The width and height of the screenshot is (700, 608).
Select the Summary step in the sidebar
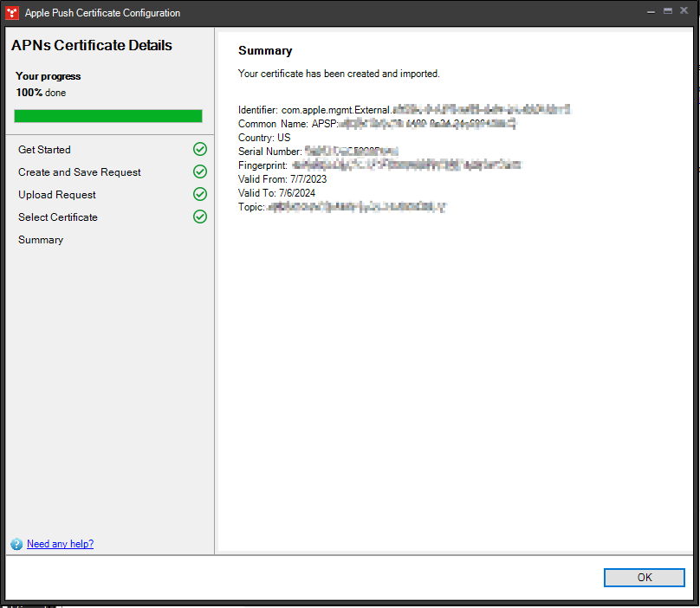click(x=41, y=240)
